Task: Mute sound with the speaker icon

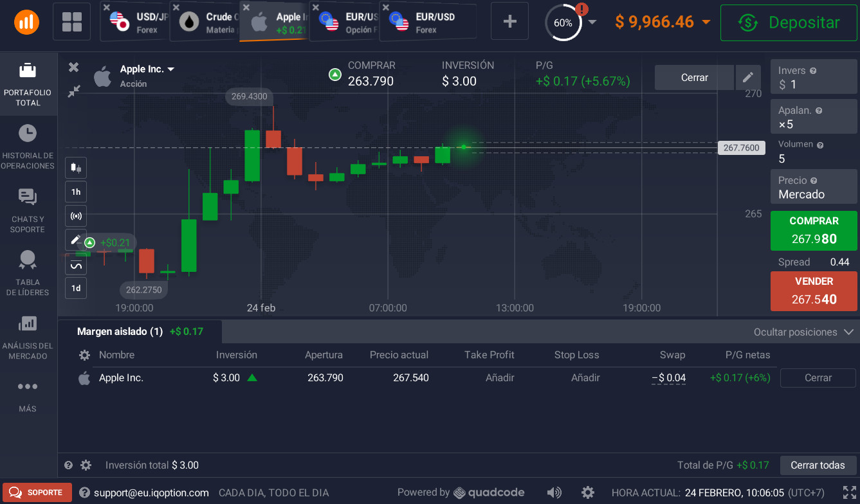Action: pos(553,492)
